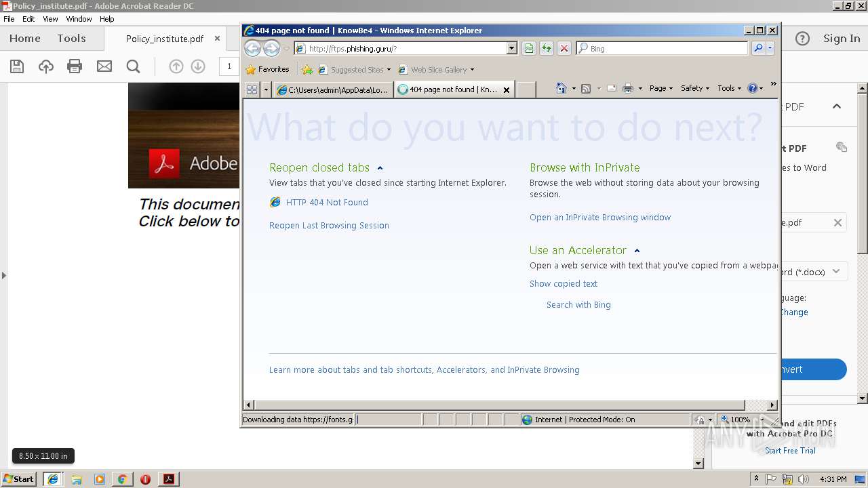Click the Forward button in Internet Explorer
Screen dimensions: 868x488
click(x=271, y=48)
